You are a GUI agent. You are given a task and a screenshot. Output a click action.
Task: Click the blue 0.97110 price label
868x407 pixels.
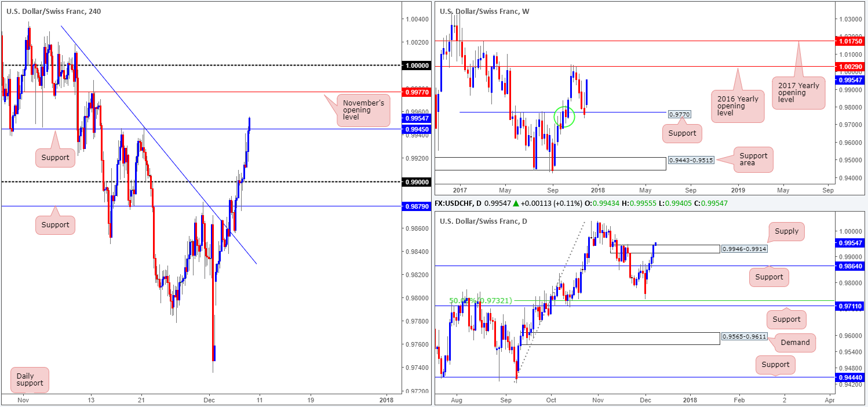(x=851, y=306)
